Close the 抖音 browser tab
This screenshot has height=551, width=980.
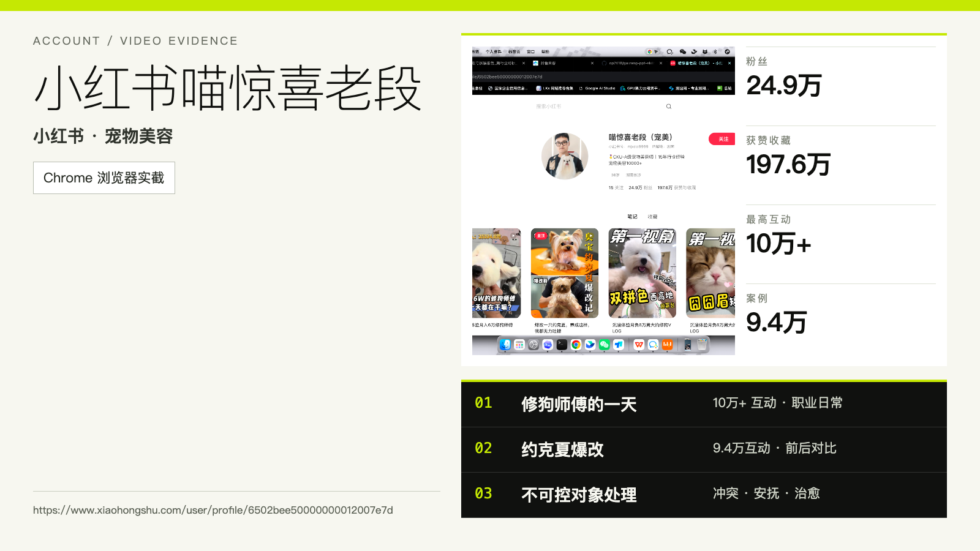pyautogui.click(x=592, y=63)
